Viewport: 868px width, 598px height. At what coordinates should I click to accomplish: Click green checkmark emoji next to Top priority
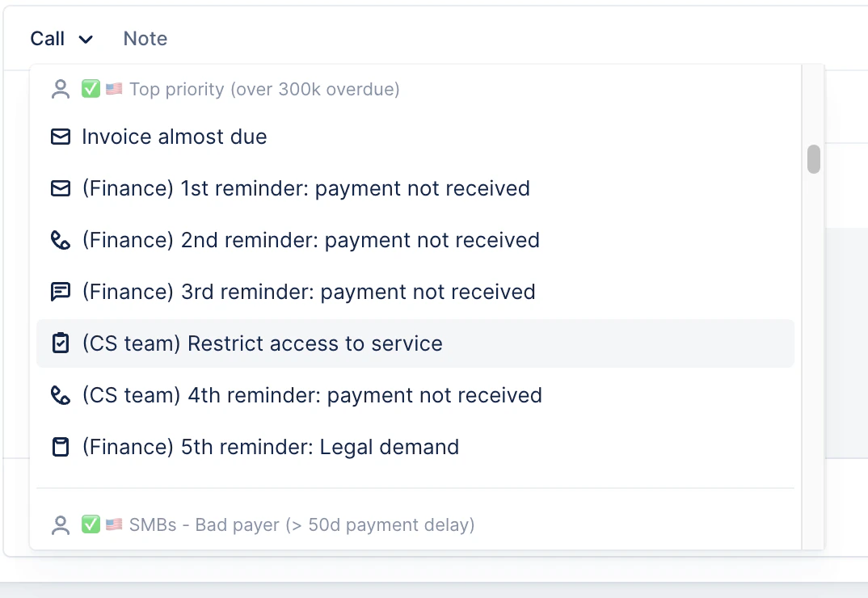(91, 89)
